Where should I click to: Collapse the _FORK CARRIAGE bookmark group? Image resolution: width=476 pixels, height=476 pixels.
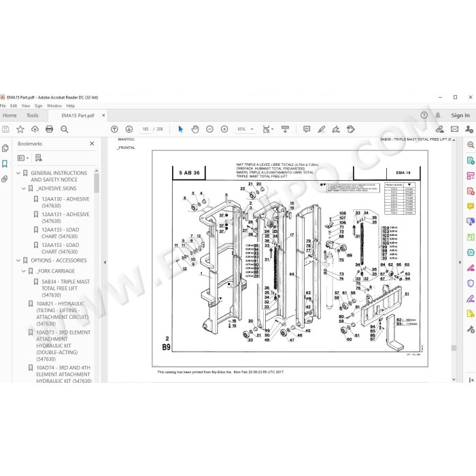click(x=24, y=271)
